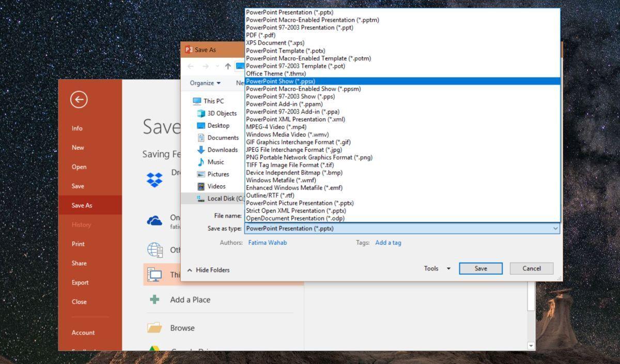
Task: Click the Browse folder icon
Action: (x=154, y=328)
